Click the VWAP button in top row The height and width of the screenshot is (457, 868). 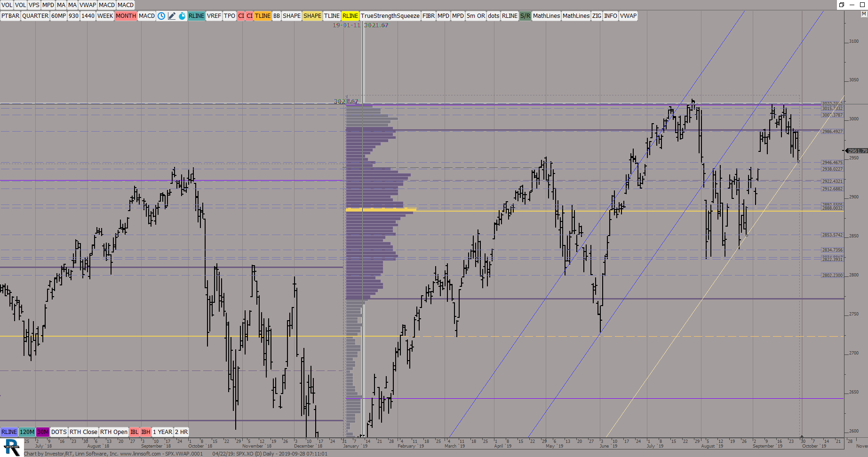tap(88, 5)
